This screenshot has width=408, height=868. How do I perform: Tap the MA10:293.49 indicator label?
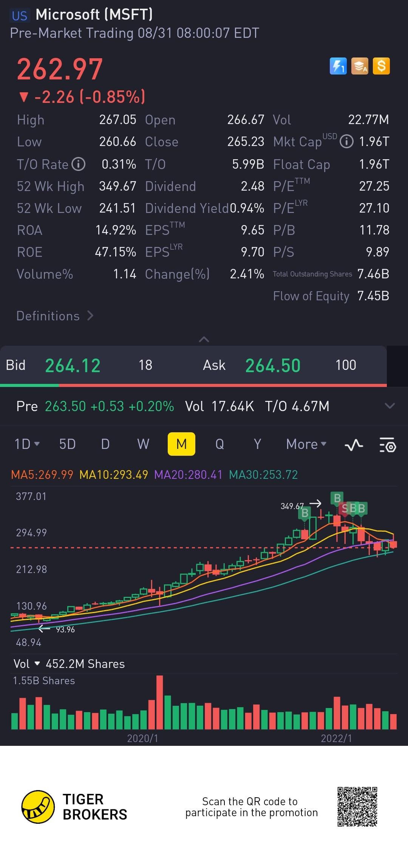point(114,475)
